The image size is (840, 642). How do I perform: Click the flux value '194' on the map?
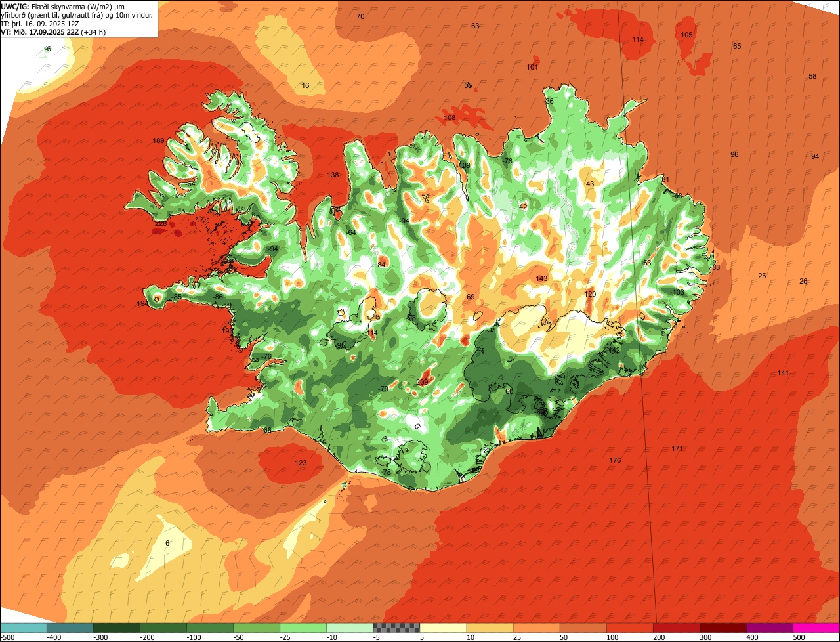142,303
